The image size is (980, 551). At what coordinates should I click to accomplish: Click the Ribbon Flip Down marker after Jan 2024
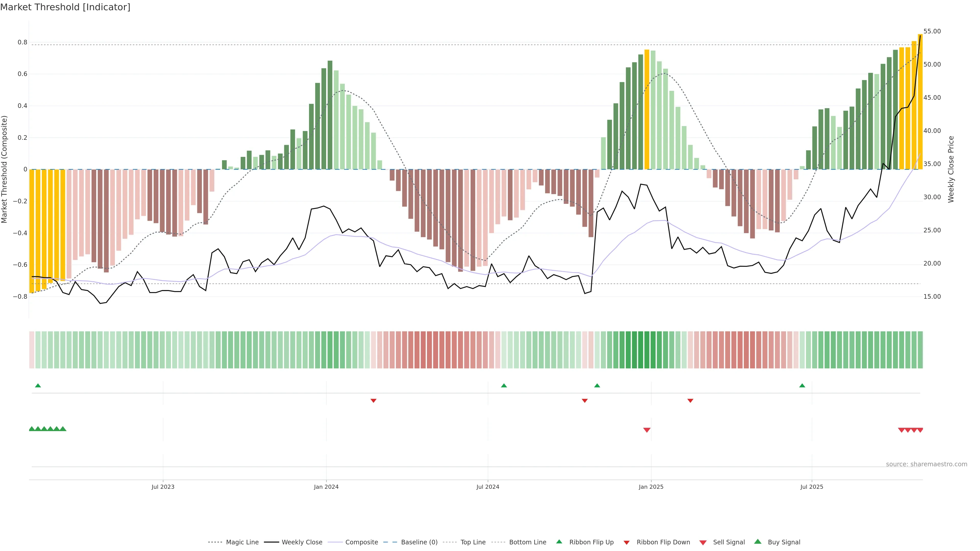pos(373,400)
